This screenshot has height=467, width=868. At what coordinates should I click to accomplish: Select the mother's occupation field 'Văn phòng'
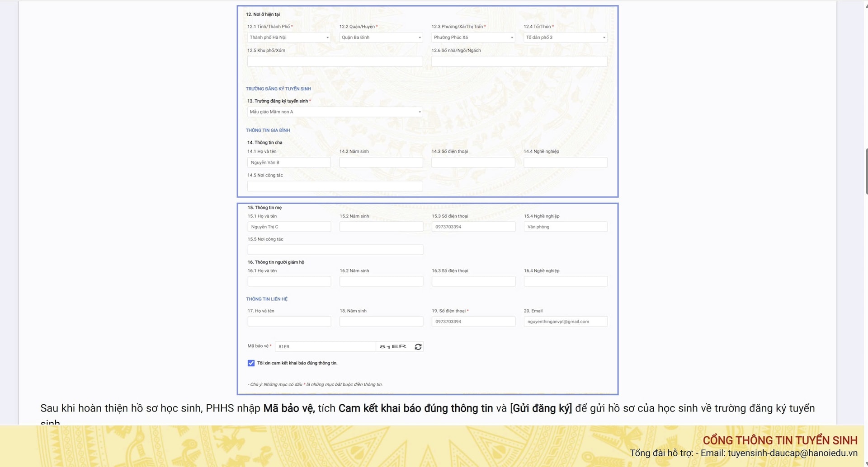(x=565, y=227)
